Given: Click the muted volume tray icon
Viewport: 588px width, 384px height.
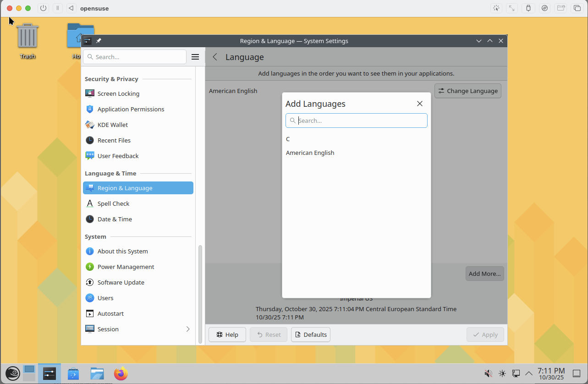Looking at the screenshot, I should click(489, 373).
